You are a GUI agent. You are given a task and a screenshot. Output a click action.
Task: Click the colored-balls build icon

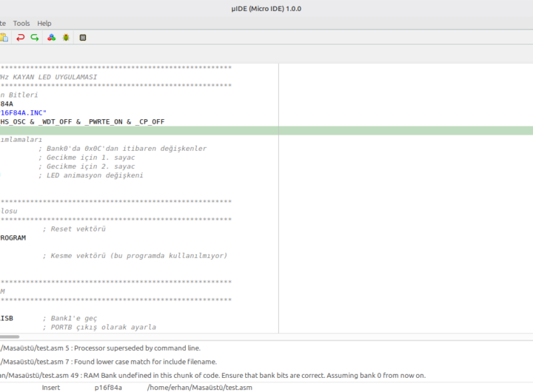pos(51,37)
